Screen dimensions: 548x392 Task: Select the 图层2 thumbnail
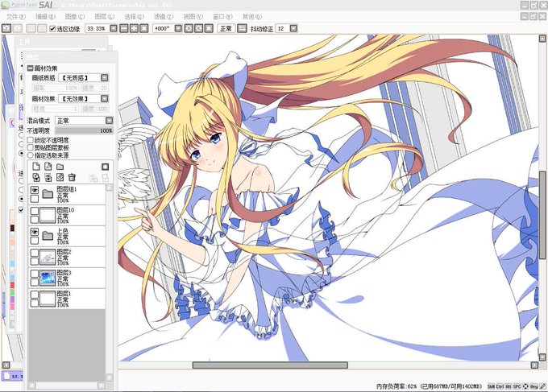(x=48, y=257)
